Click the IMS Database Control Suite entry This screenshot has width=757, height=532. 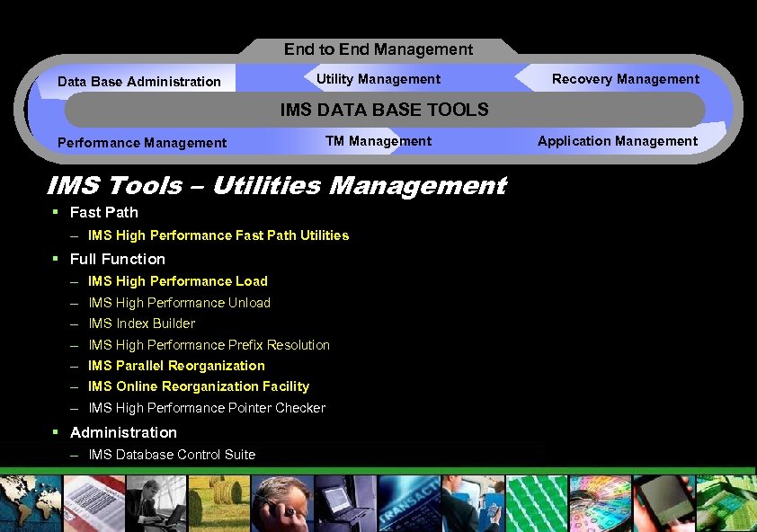[170, 455]
